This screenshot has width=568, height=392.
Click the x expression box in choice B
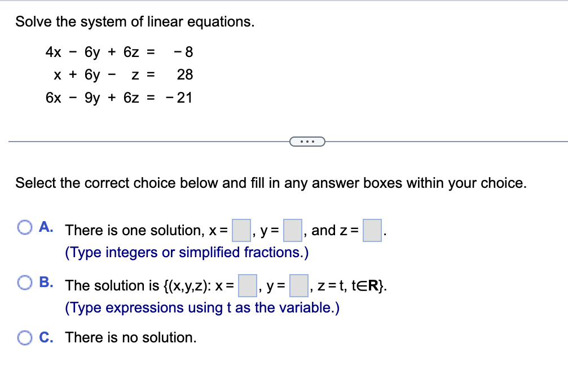(x=248, y=285)
